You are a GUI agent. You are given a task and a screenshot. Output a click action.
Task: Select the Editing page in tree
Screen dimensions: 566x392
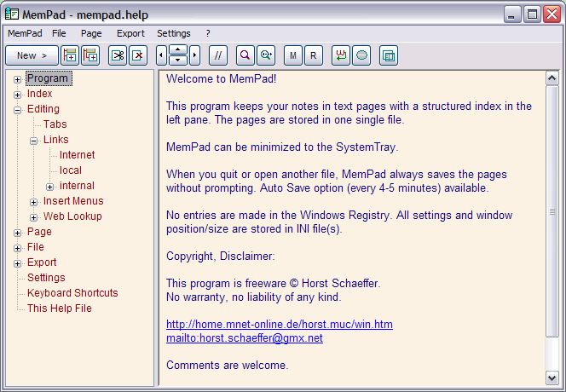[43, 109]
